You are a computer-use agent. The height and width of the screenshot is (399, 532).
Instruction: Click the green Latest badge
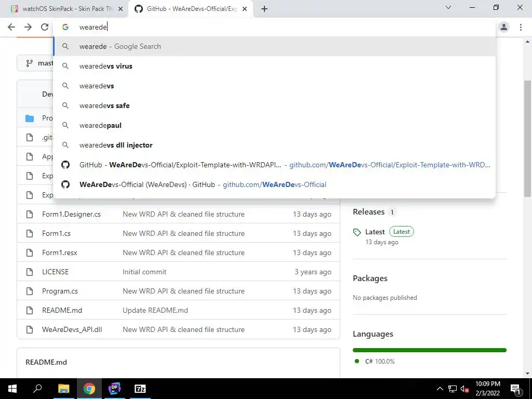pos(402,232)
